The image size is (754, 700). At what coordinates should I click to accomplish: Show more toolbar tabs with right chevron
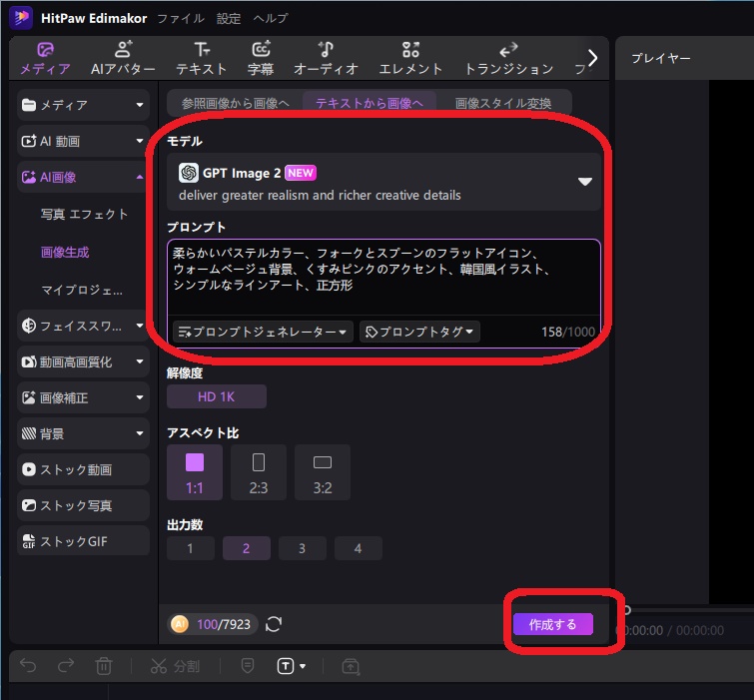pos(593,58)
